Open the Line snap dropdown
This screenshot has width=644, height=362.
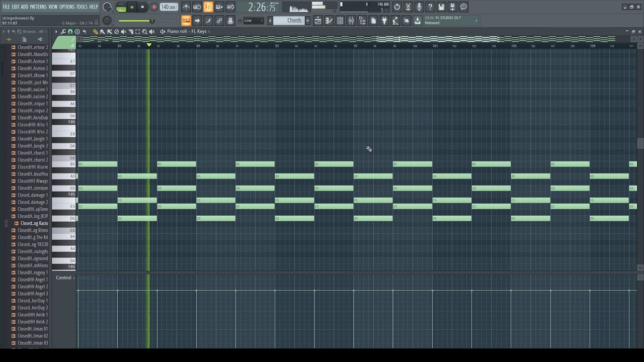(x=254, y=21)
